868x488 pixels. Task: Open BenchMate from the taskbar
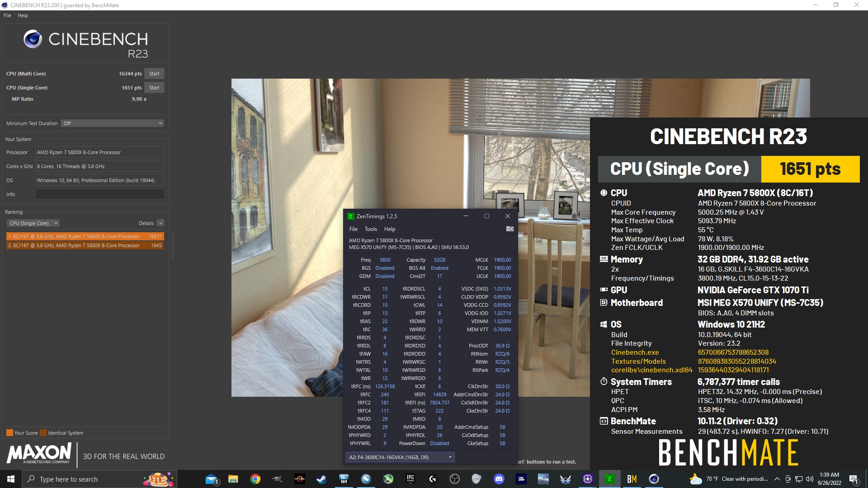click(x=632, y=479)
